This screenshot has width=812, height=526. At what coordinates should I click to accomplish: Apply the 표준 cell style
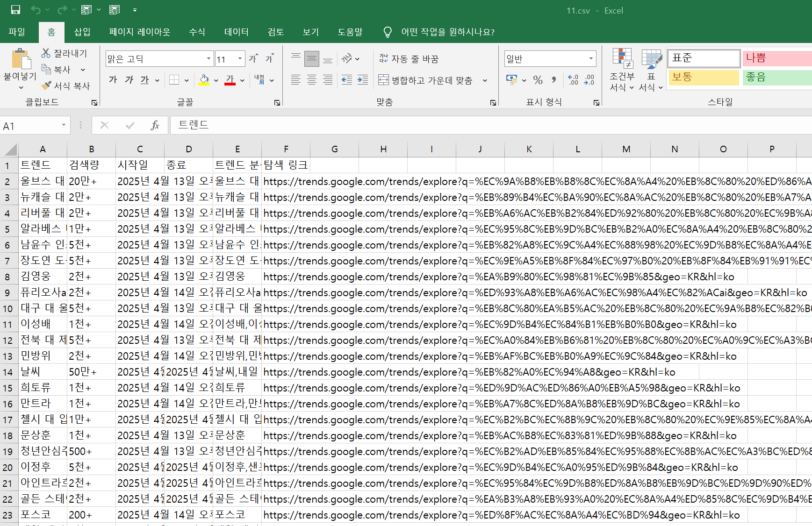pyautogui.click(x=704, y=58)
